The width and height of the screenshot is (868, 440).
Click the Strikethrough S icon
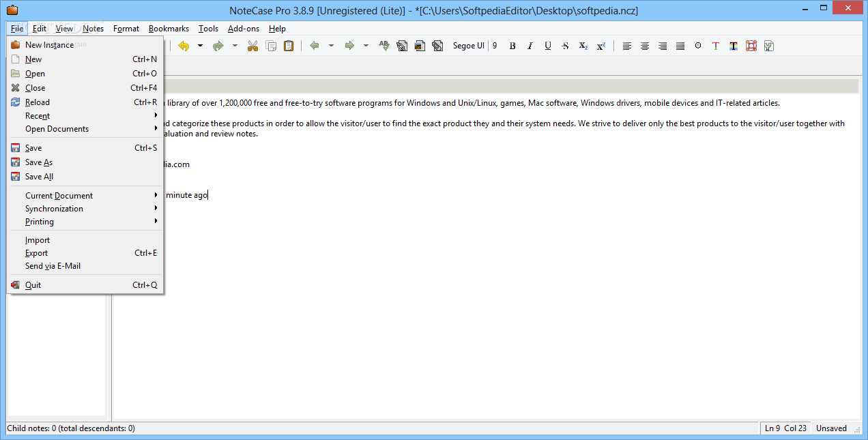coord(566,46)
